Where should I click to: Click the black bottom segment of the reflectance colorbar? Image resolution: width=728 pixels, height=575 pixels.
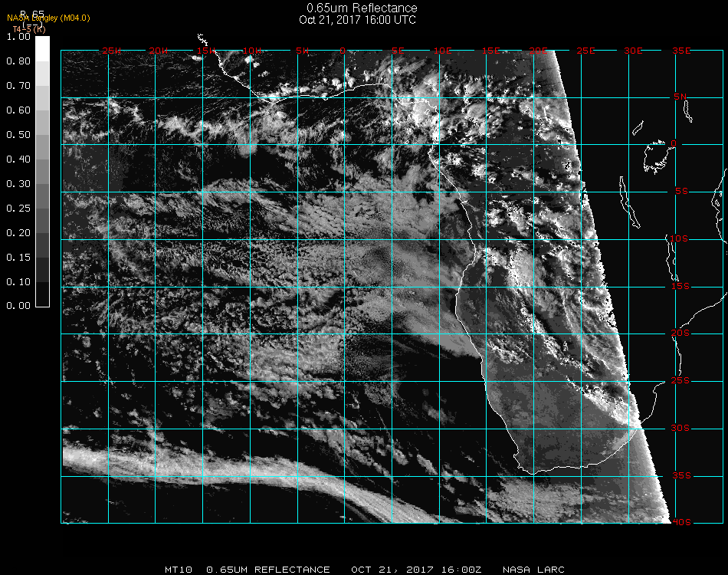(42, 294)
